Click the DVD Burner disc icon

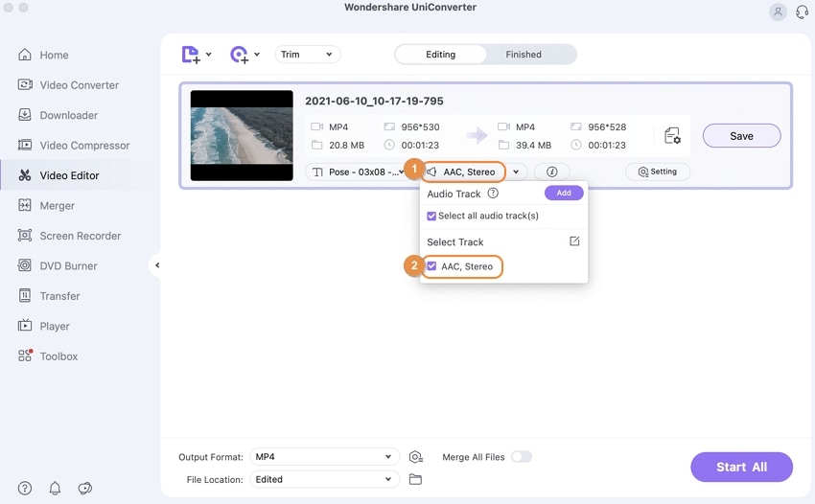24,265
